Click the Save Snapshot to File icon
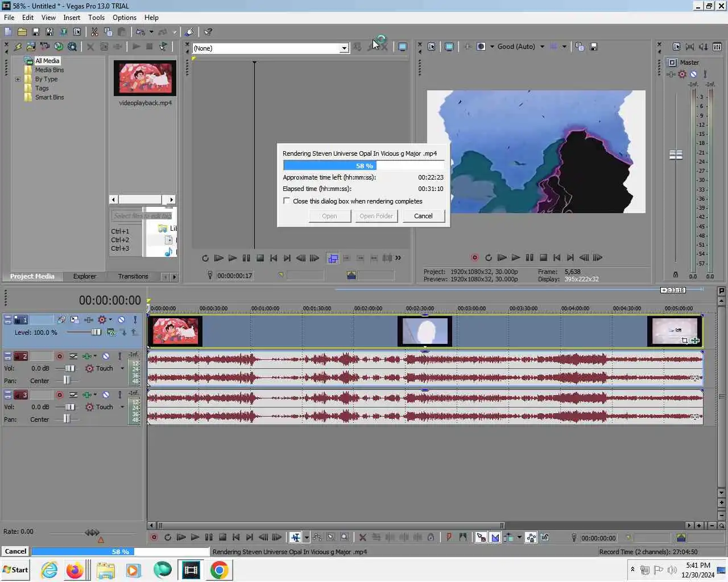The image size is (728, 582). (x=593, y=47)
